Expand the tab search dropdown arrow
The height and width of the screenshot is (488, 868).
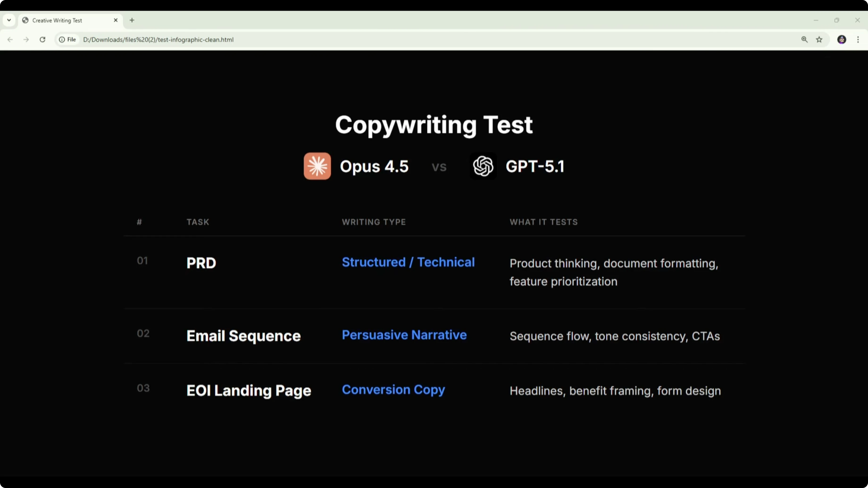click(x=9, y=20)
